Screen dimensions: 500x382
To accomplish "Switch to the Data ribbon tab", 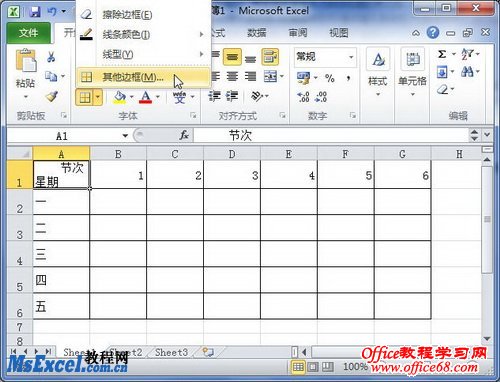I will [x=257, y=33].
